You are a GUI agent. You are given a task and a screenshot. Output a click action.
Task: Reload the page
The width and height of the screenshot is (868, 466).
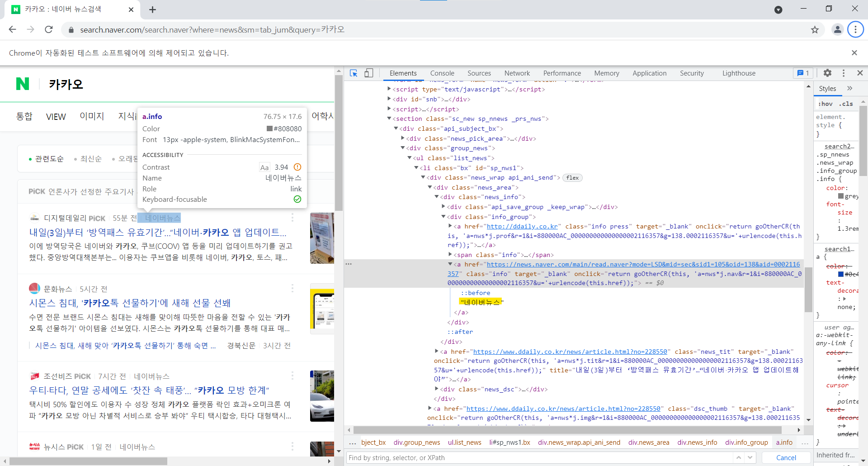coord(49,29)
